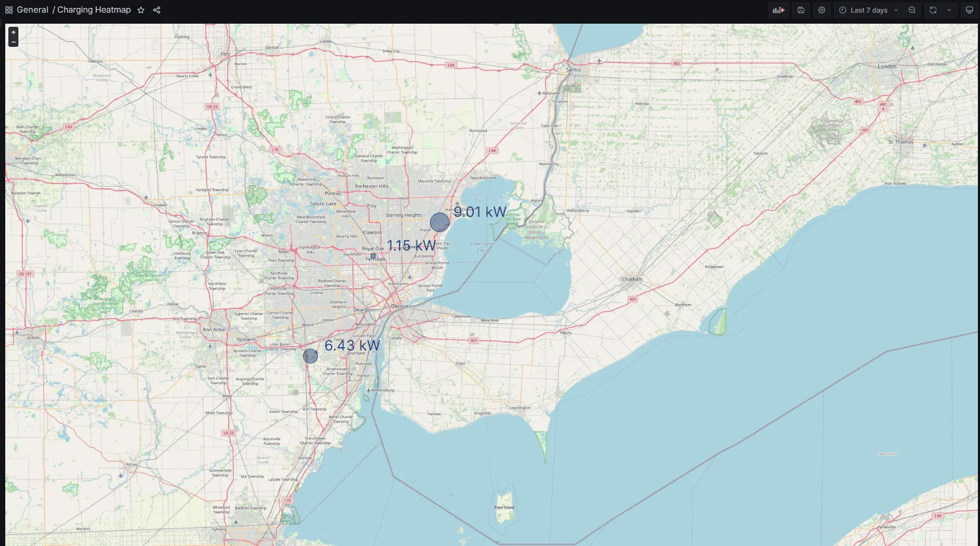Zoom in the map with plus button
The width and height of the screenshot is (980, 546).
pos(14,32)
